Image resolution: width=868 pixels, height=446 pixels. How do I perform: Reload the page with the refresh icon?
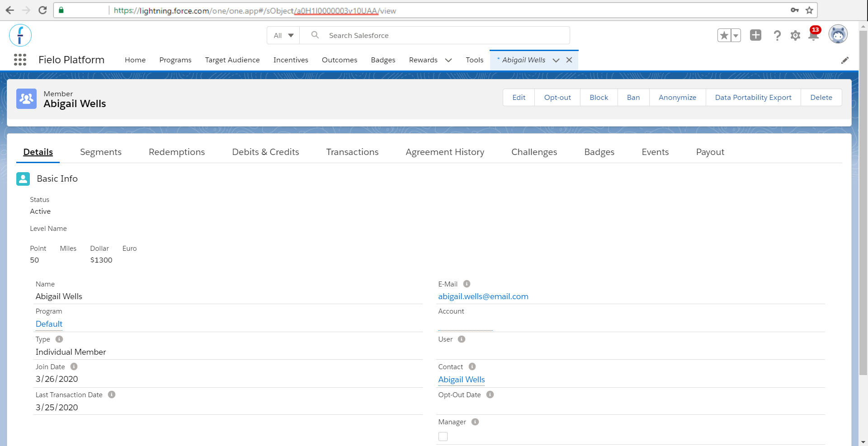[x=42, y=10]
